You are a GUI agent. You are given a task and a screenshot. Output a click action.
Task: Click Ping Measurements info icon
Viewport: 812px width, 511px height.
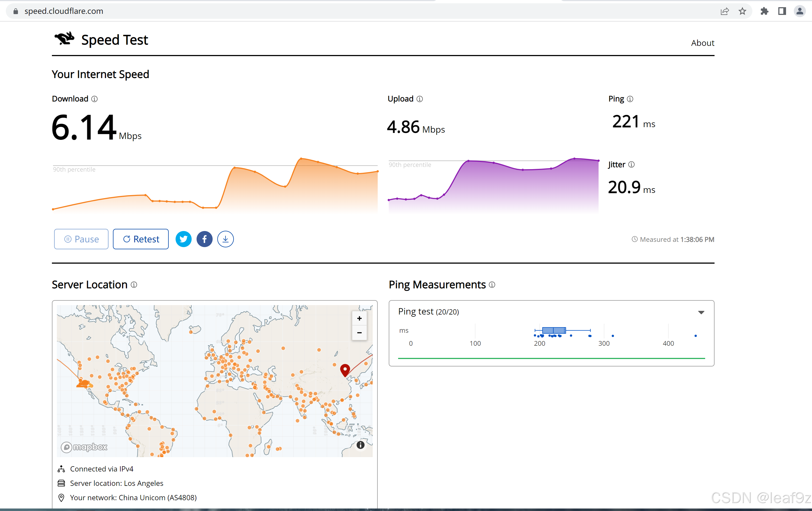(x=492, y=285)
